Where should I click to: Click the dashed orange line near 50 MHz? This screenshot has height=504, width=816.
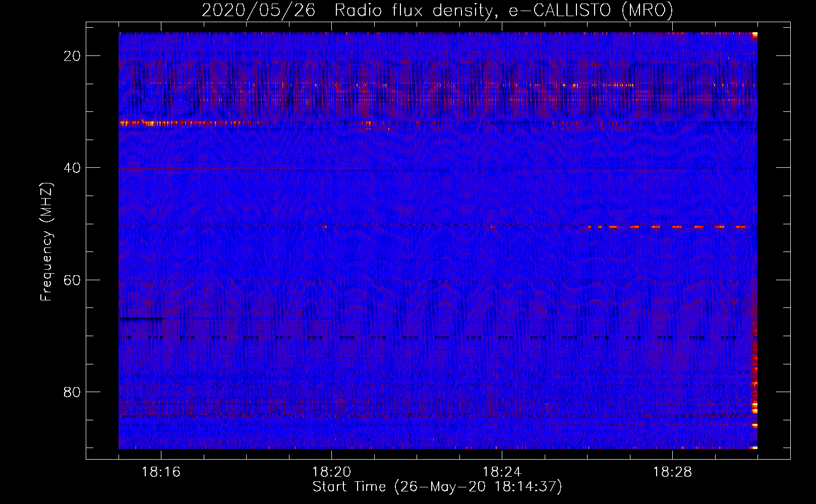(x=667, y=227)
